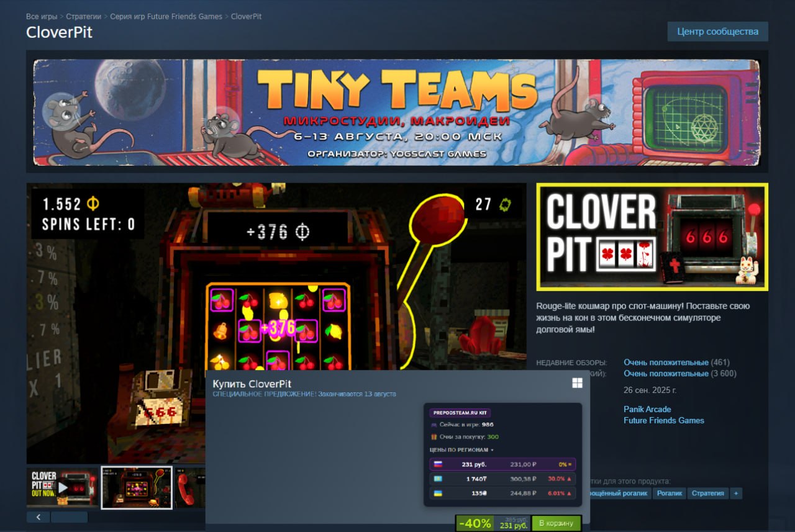Expand the 'Цены по регионам' dropdown
This screenshot has height=532, width=795.
click(x=461, y=449)
